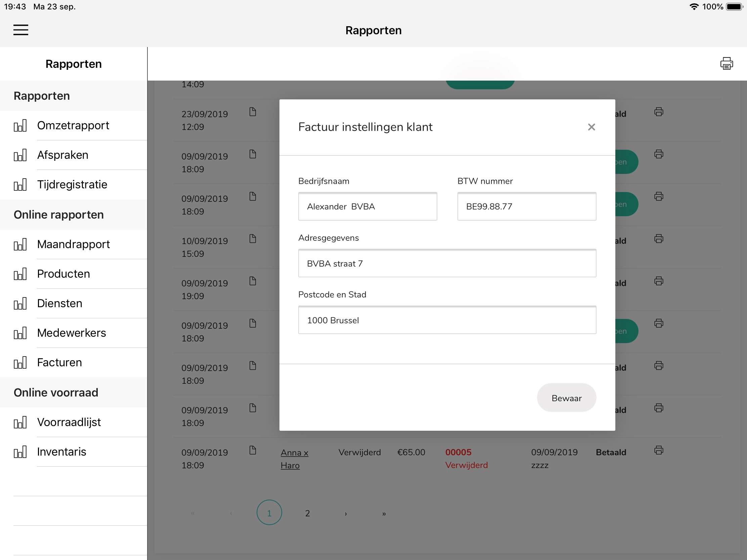Click the top-right printer icon
The height and width of the screenshot is (560, 747).
click(x=726, y=63)
